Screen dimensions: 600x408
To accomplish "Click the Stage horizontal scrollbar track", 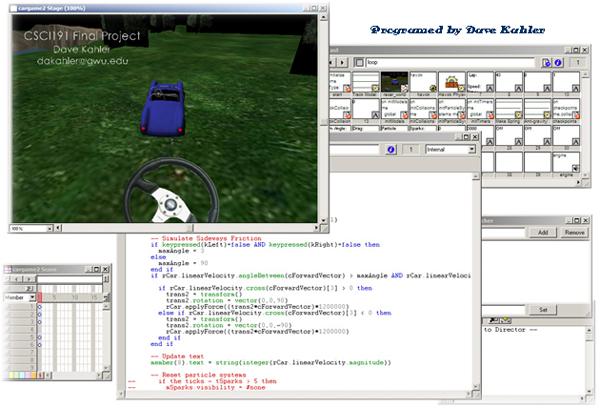I will pos(188,228).
